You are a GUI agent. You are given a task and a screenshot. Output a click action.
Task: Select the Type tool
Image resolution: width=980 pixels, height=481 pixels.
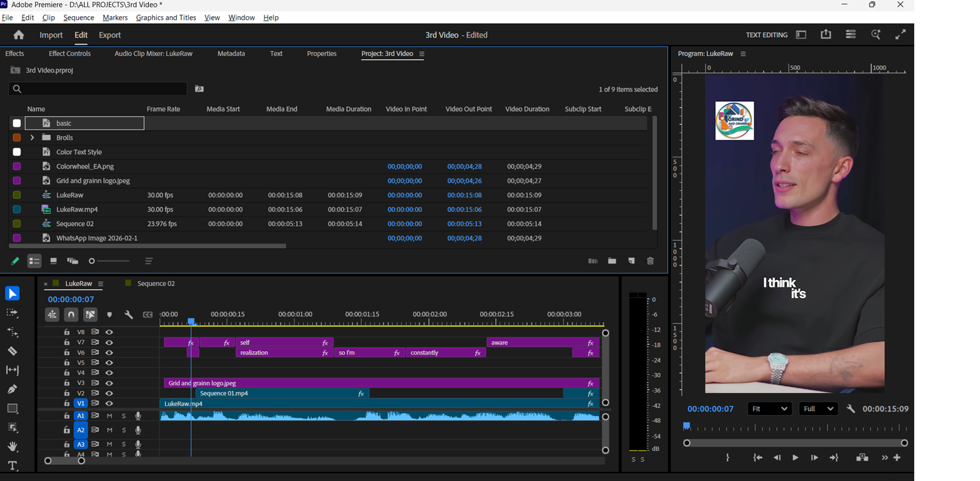12,465
